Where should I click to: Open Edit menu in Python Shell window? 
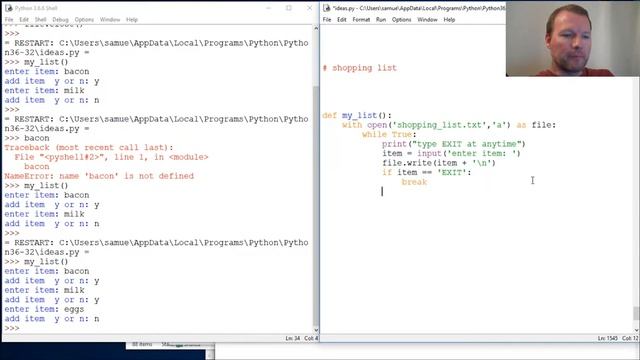click(24, 20)
